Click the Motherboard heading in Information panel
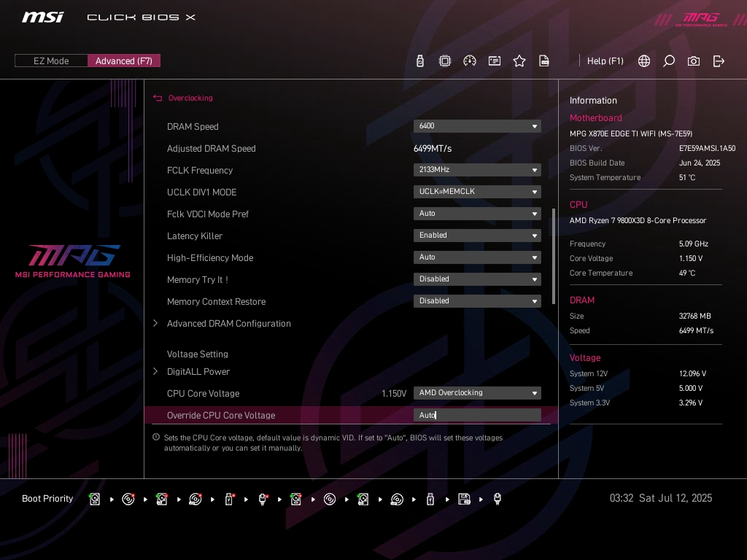 [595, 117]
